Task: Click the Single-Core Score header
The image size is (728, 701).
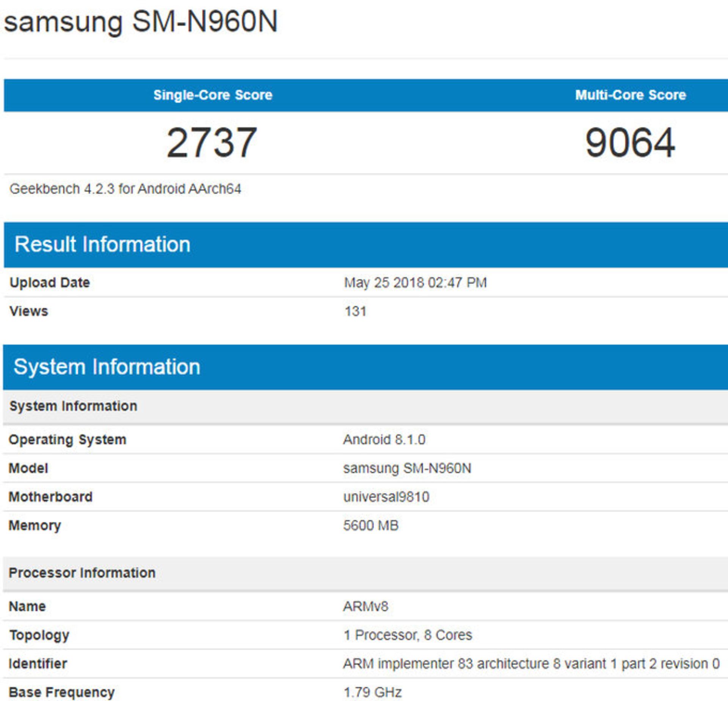Action: click(x=213, y=95)
